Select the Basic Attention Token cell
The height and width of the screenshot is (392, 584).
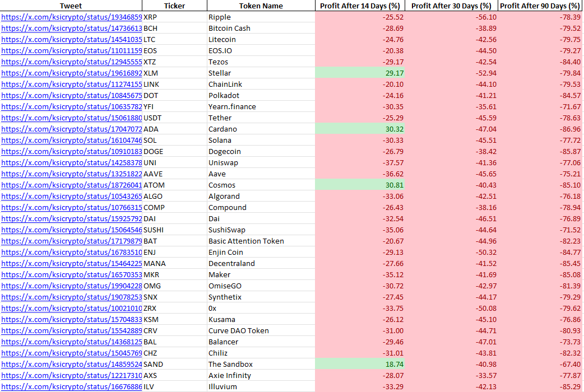click(x=261, y=241)
